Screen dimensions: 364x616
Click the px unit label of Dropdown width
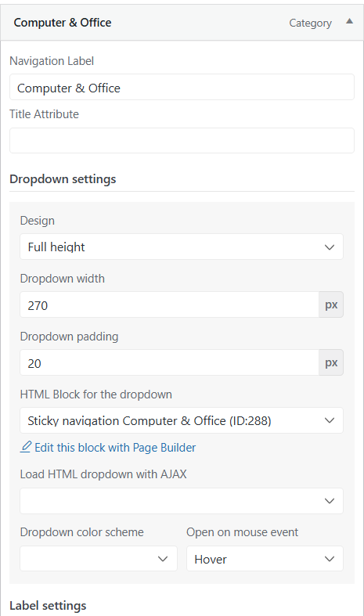tap(331, 304)
